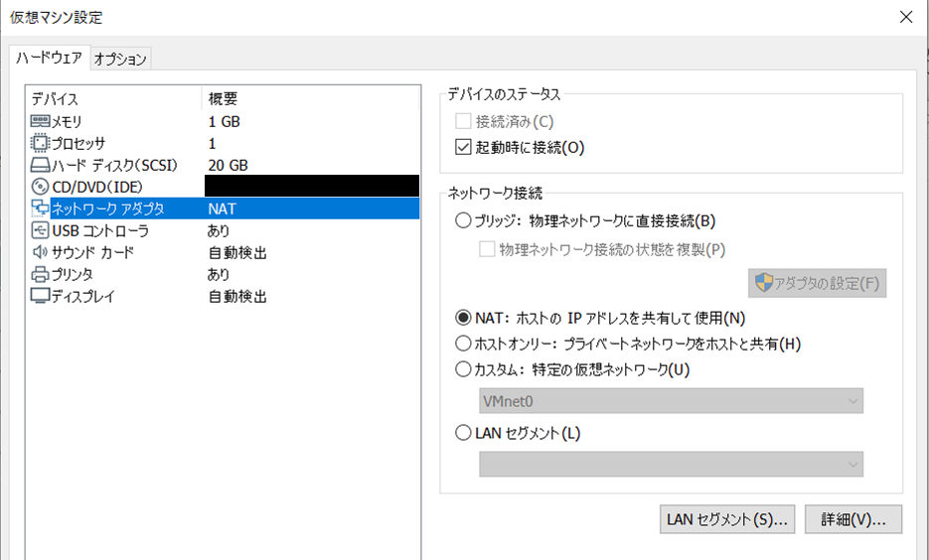Click the processor (プロセッサ) chip icon
The height and width of the screenshot is (560, 929).
pyautogui.click(x=40, y=143)
